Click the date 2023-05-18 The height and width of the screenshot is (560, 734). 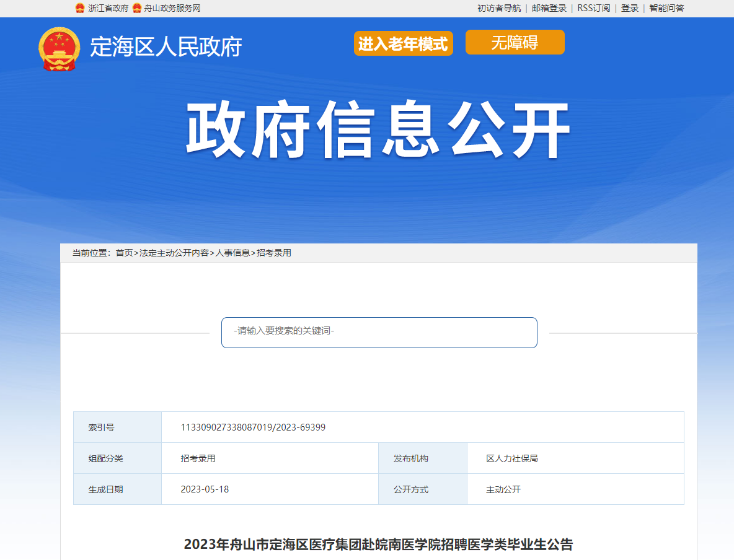[x=205, y=489]
